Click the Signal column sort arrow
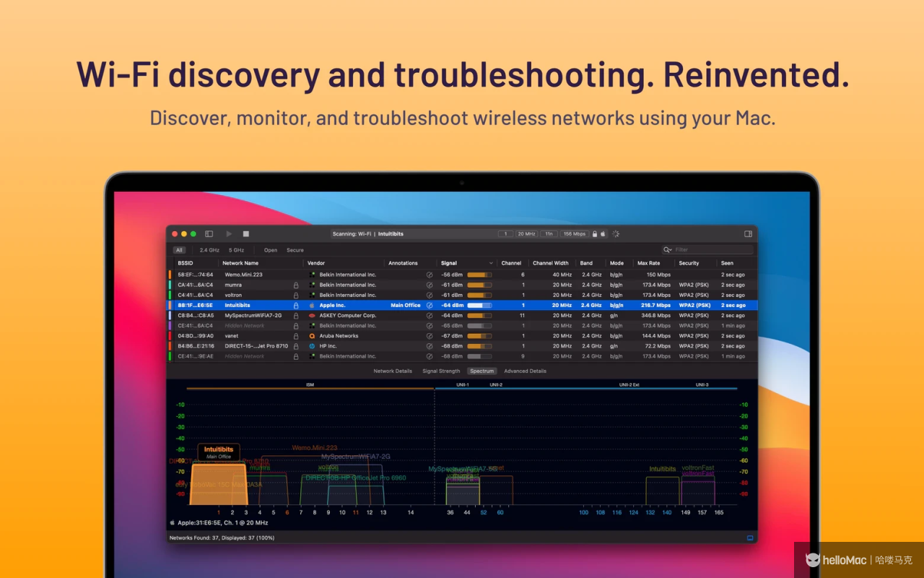Image resolution: width=924 pixels, height=578 pixels. pyautogui.click(x=492, y=263)
